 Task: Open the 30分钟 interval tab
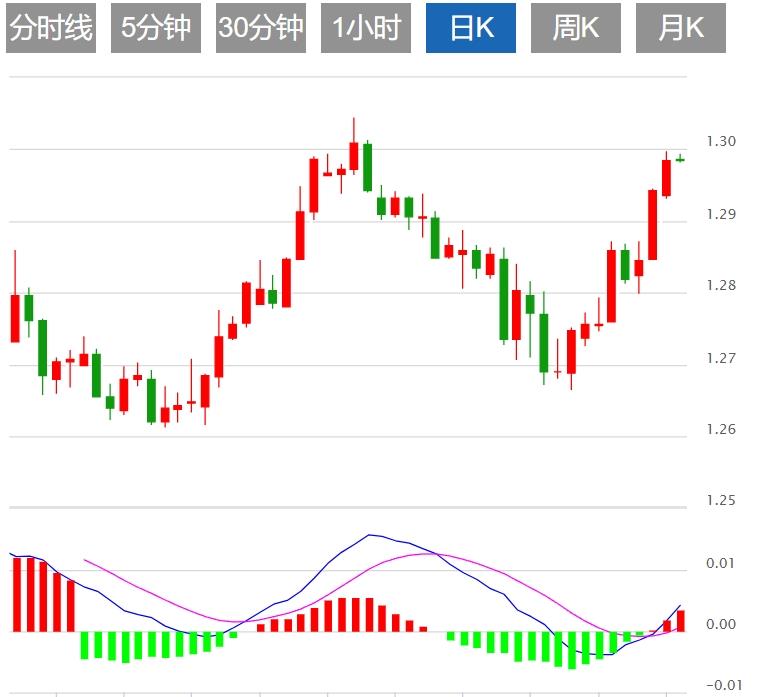pos(260,28)
